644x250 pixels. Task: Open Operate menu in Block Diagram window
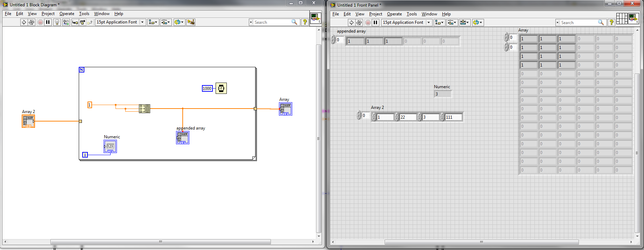[x=67, y=14]
